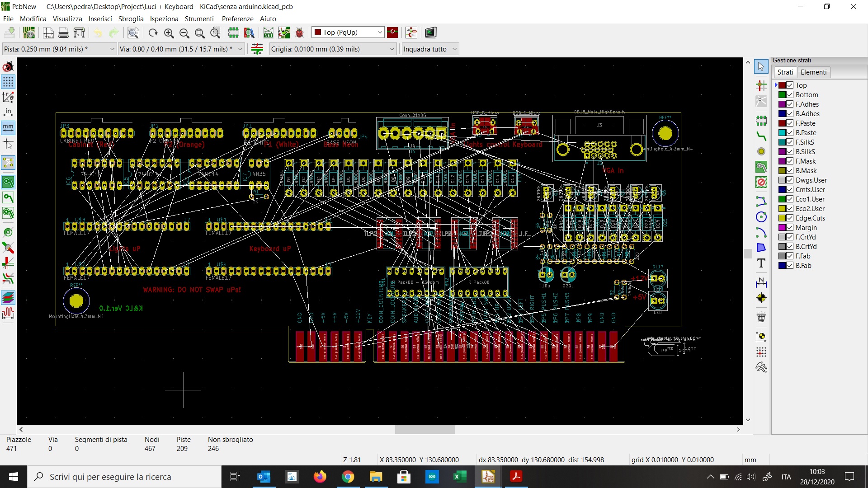The height and width of the screenshot is (488, 868).
Task: Open the scripting console icon
Action: (430, 33)
